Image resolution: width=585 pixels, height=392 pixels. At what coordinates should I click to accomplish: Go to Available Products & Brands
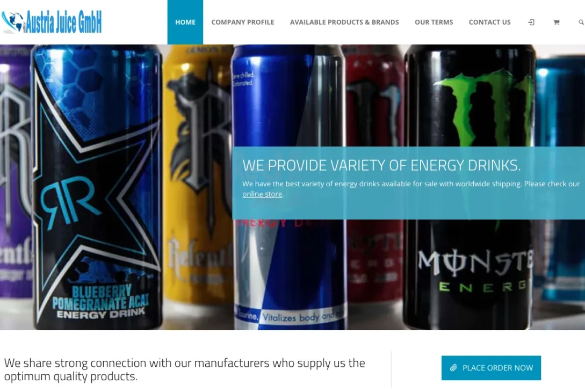[344, 22]
